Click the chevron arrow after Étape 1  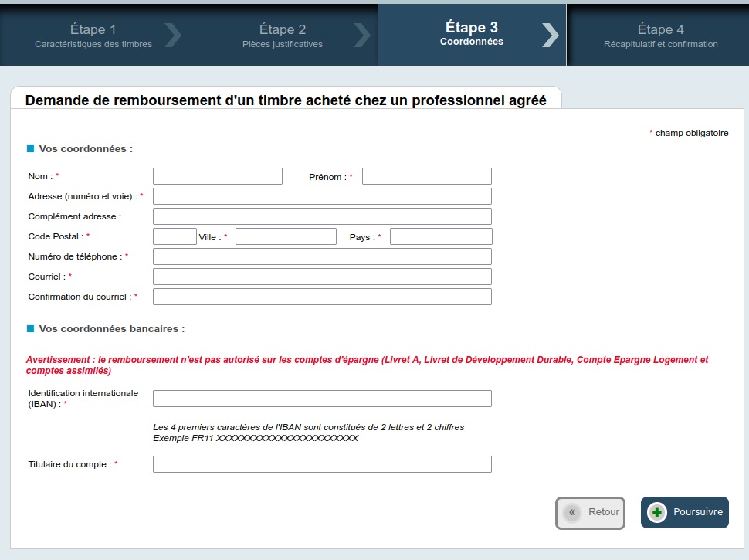click(x=173, y=36)
